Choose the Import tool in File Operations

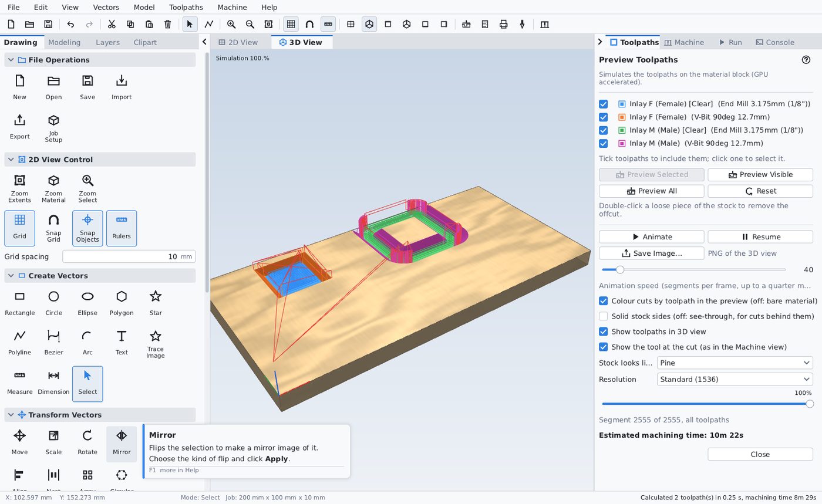(122, 87)
